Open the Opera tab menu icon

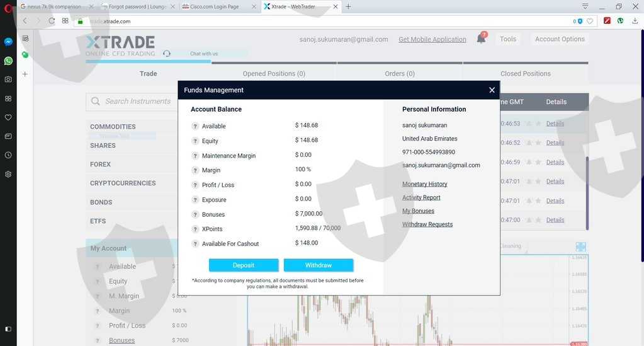point(585,6)
